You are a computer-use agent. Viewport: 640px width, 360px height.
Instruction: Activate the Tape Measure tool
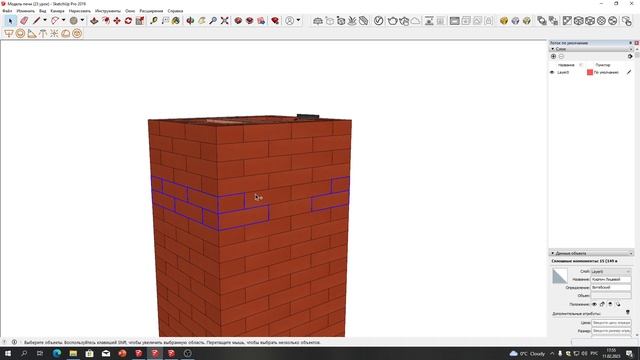(154, 20)
